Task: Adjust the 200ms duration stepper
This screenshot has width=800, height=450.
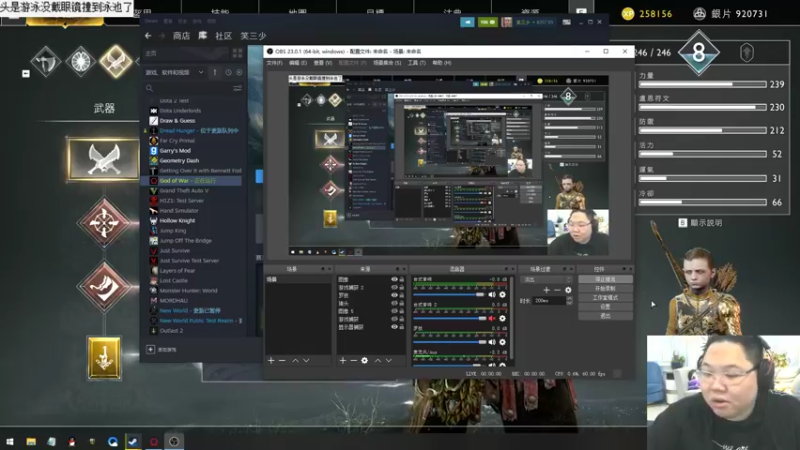Action: pos(569,301)
